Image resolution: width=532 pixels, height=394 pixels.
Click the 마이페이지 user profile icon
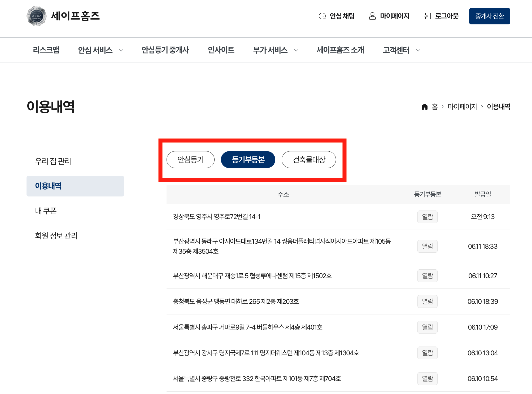click(372, 16)
